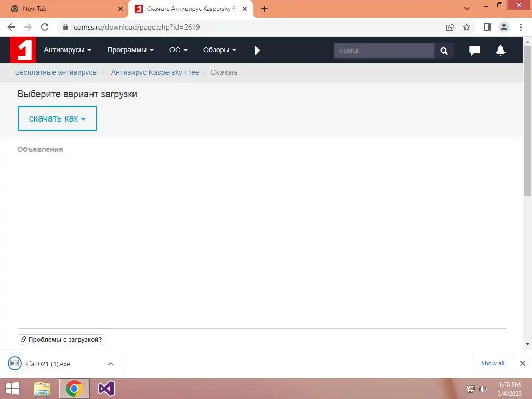Open Chrome three-dot menu
Image resolution: width=532 pixels, height=399 pixels.
coord(521,27)
